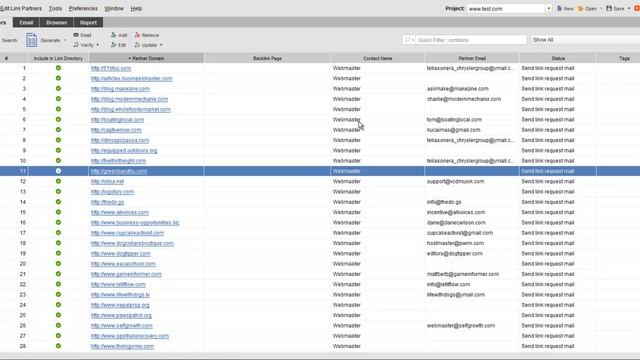This screenshot has height=360, width=640.
Task: Click the Verify toolbar button
Action: click(84, 45)
